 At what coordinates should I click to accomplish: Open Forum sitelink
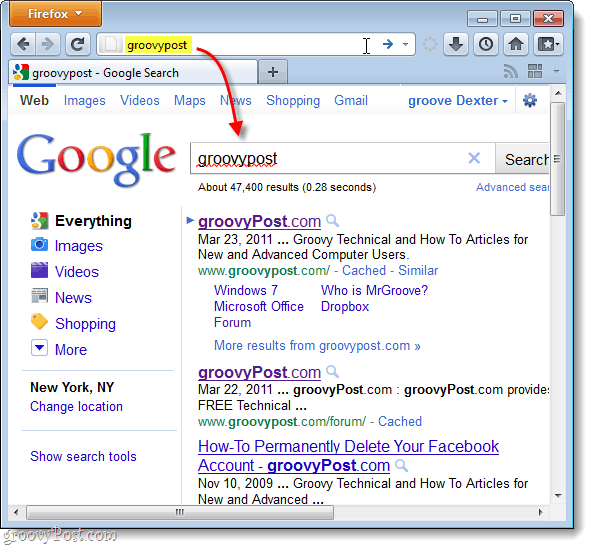tap(232, 322)
